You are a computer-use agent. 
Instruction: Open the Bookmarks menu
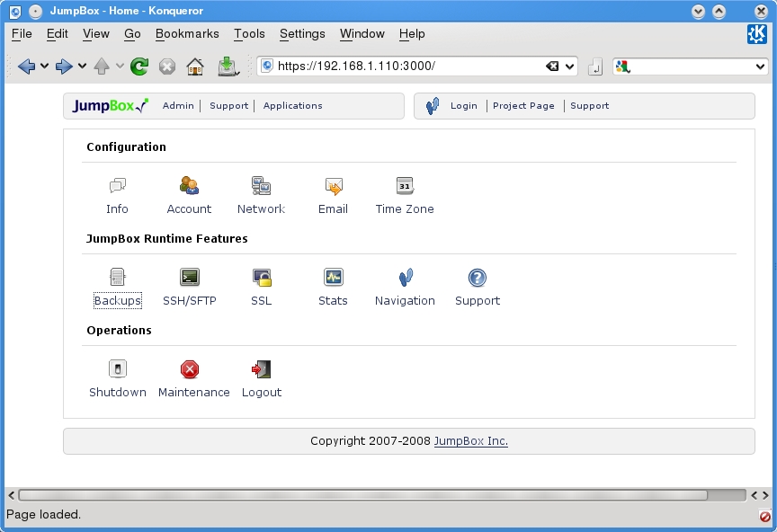(x=187, y=34)
